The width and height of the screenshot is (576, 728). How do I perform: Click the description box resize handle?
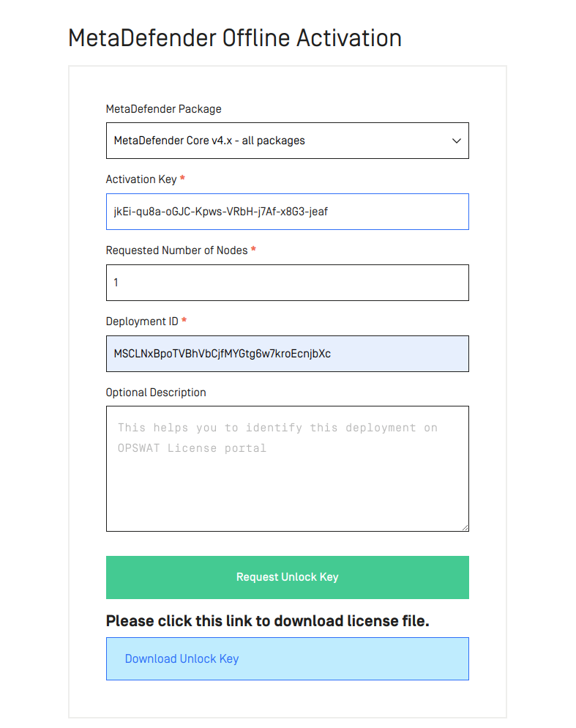[465, 528]
